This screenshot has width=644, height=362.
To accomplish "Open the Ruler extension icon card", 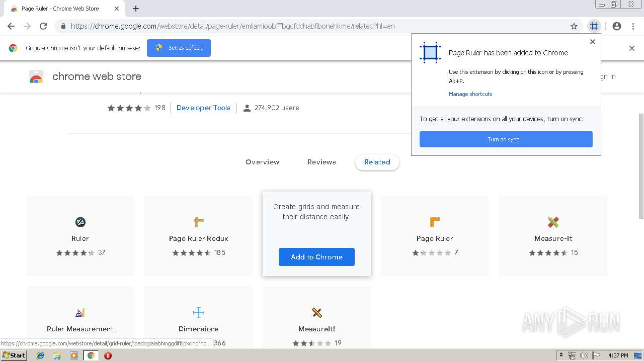I will click(80, 222).
